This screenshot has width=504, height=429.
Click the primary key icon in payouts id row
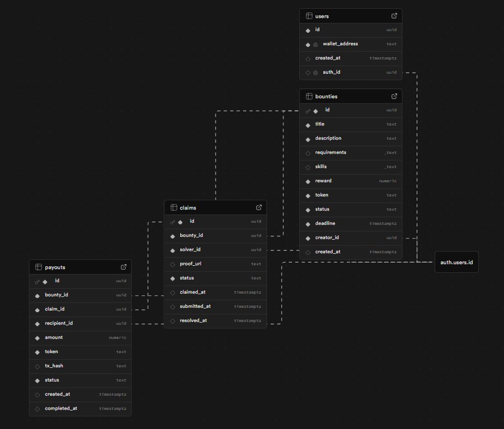(37, 282)
